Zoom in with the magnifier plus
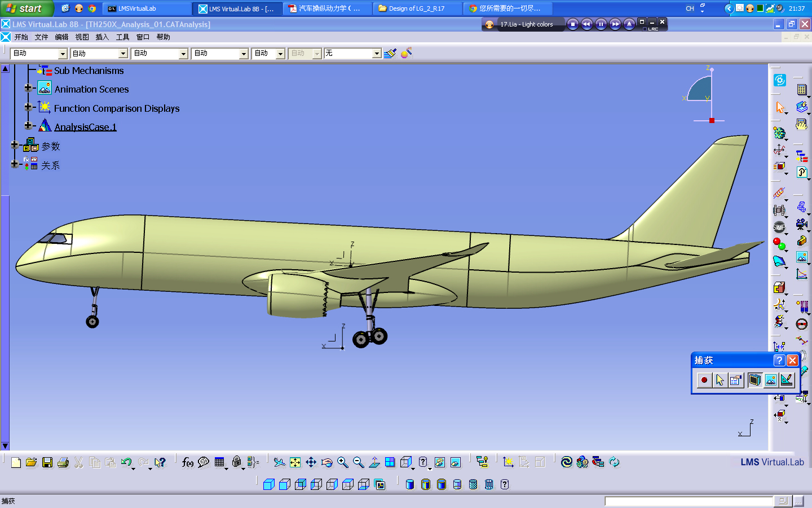This screenshot has height=508, width=812. click(x=342, y=462)
